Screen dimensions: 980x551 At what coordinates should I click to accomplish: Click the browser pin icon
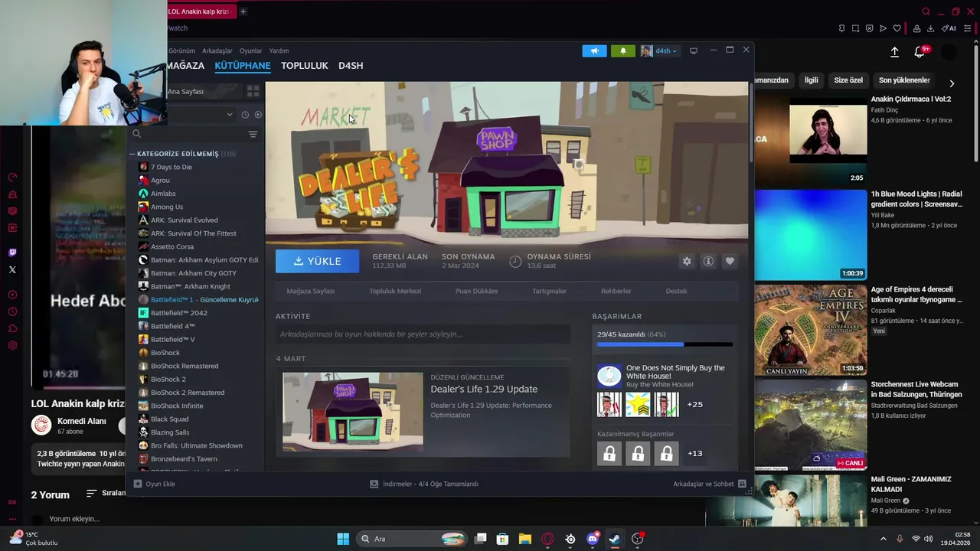(x=841, y=28)
